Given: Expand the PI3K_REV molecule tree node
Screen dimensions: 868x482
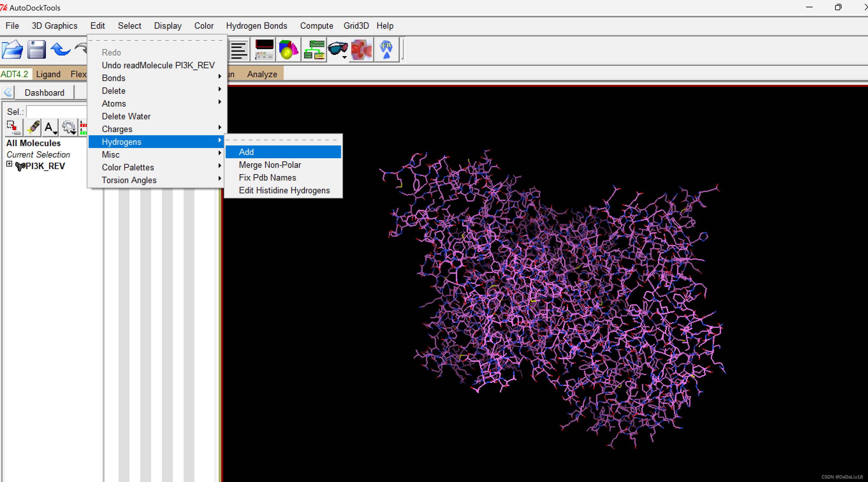Looking at the screenshot, I should (10, 164).
